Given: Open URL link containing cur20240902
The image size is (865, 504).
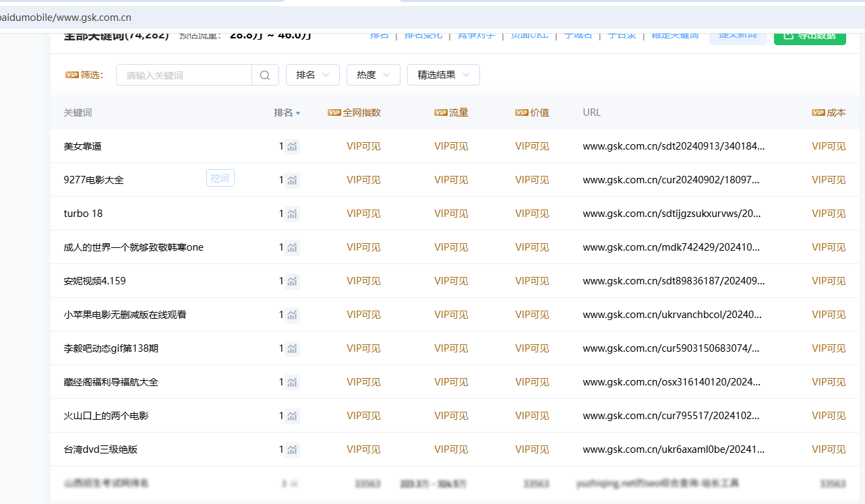Looking at the screenshot, I should tap(672, 180).
